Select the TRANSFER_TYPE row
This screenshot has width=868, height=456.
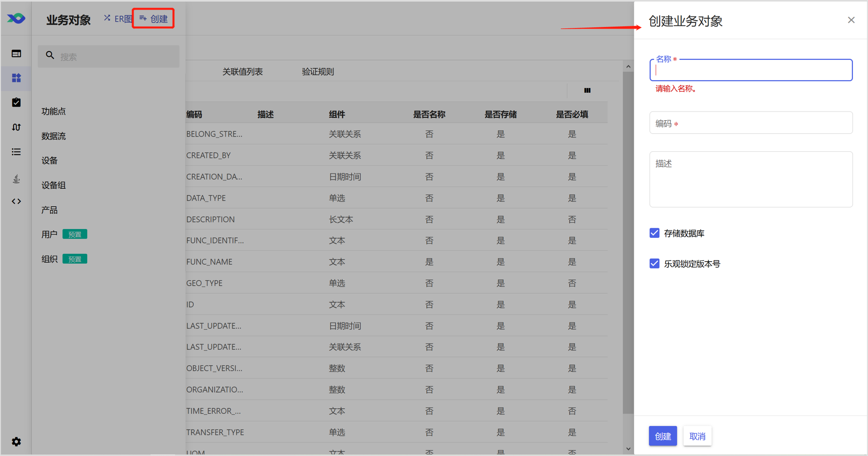click(x=396, y=432)
